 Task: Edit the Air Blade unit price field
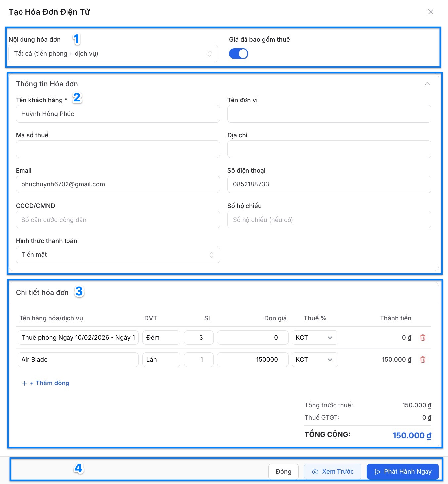point(252,360)
